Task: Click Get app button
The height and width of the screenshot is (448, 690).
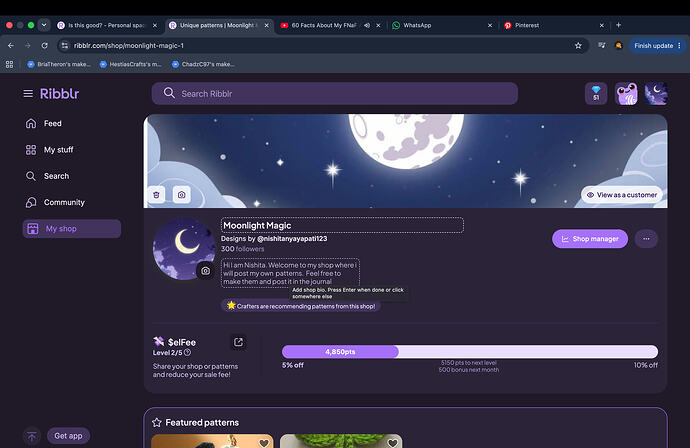Action: [x=68, y=436]
